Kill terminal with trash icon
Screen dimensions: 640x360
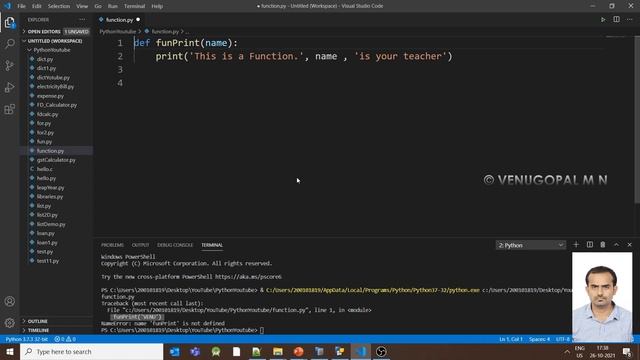point(602,244)
